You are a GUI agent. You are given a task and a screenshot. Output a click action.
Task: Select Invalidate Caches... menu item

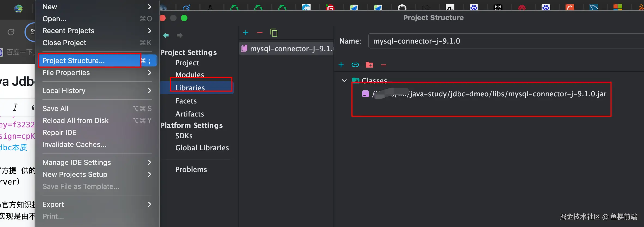pos(97,145)
